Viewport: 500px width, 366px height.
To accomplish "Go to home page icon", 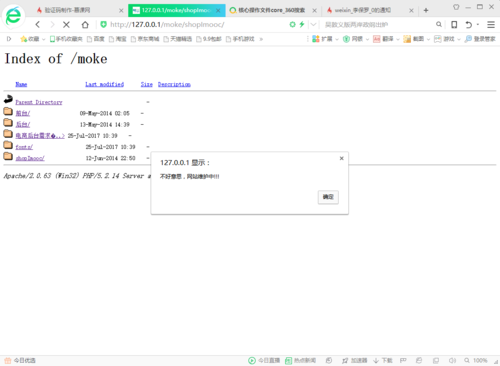I will 85,24.
